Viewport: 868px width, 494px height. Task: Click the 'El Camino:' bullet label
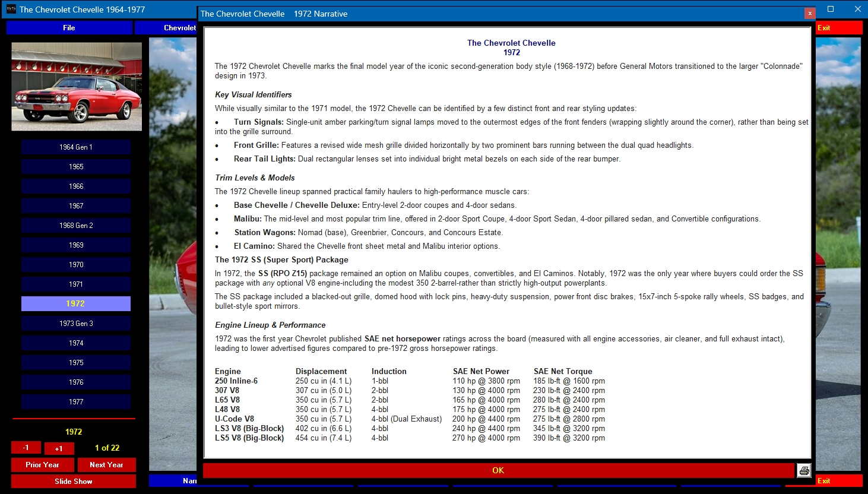(x=254, y=246)
